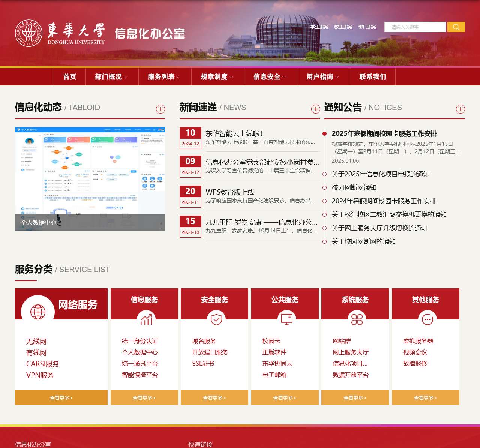Image resolution: width=480 pixels, height=448 pixels.
Task: Expand the 服务列表 navigation dropdown
Action: (164, 77)
